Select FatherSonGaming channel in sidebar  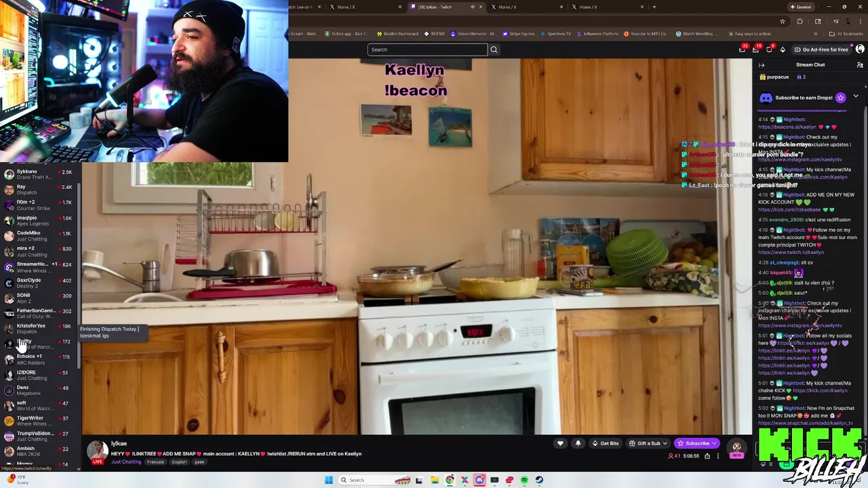[x=39, y=313]
